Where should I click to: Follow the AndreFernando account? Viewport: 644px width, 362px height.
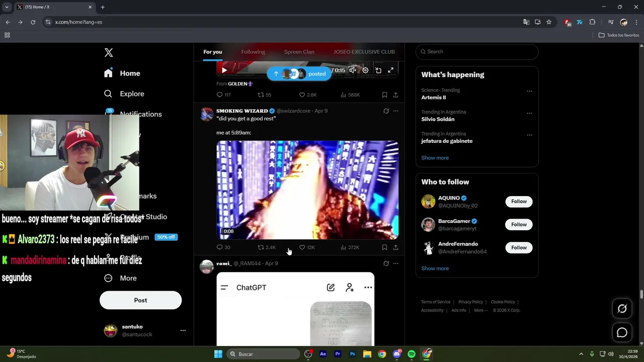[x=519, y=247]
